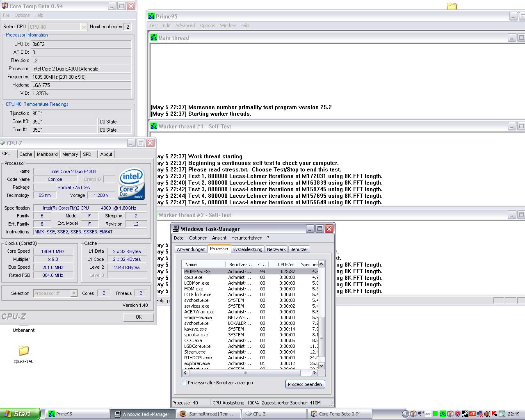The width and height of the screenshot is (525, 420).
Task: Switch to CPU-Z SPD tab
Action: tap(87, 154)
